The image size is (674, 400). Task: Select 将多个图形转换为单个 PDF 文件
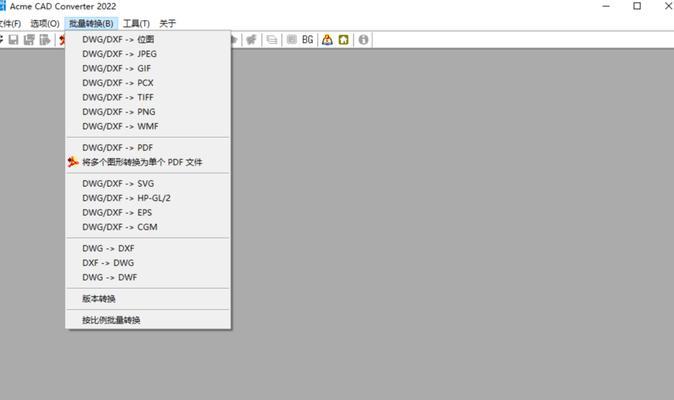point(148,162)
